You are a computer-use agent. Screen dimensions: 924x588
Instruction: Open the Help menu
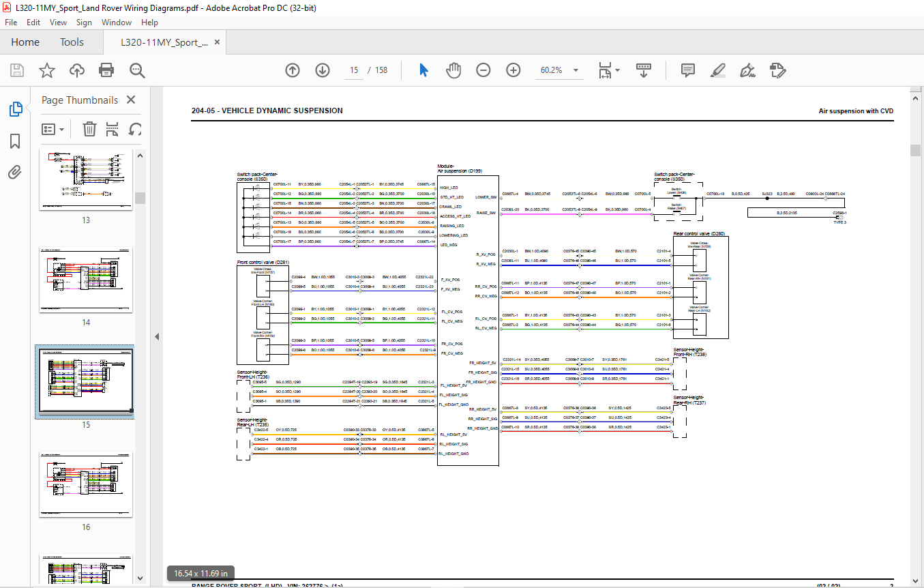[149, 23]
